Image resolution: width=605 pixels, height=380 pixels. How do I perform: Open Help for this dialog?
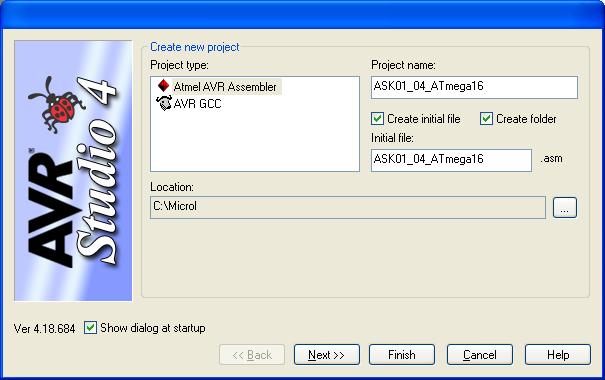[x=558, y=355]
